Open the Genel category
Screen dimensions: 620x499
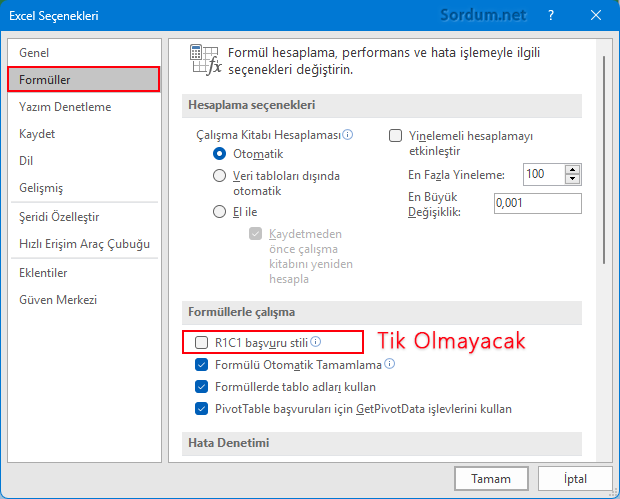(84, 53)
